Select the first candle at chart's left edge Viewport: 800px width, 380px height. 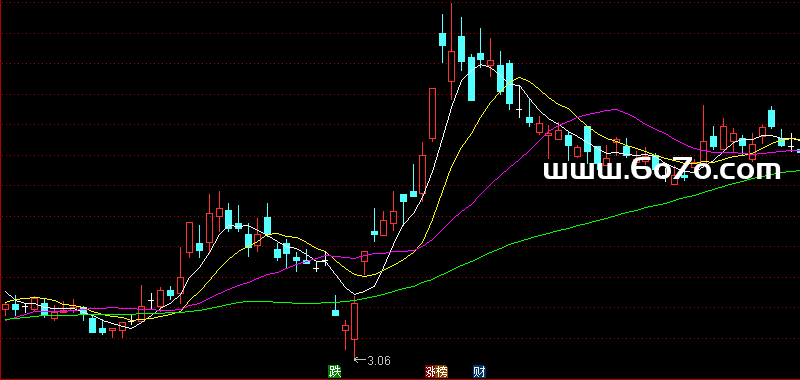pyautogui.click(x=6, y=307)
